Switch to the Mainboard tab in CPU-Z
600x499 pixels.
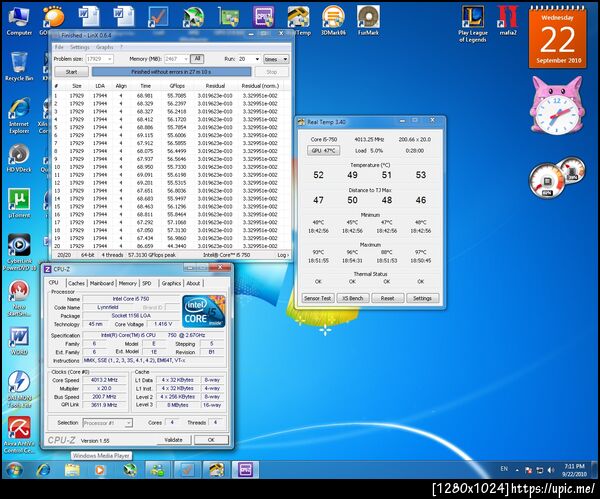point(102,283)
